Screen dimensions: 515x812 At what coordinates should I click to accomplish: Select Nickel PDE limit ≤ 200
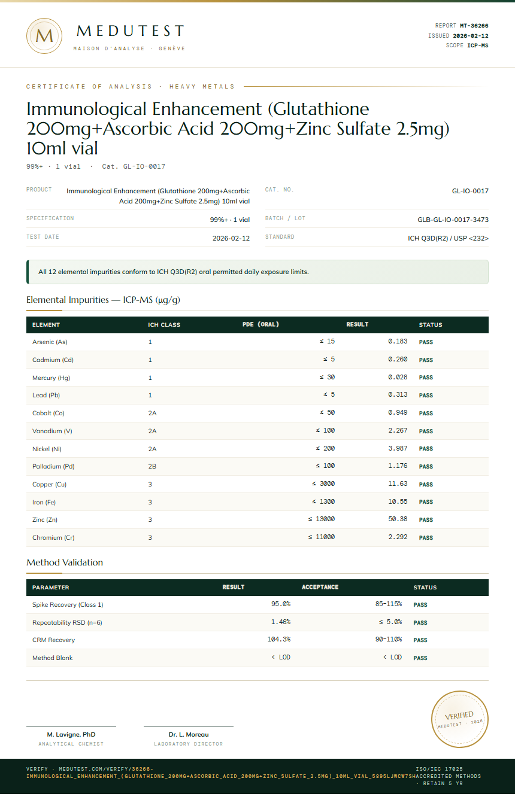(x=325, y=448)
